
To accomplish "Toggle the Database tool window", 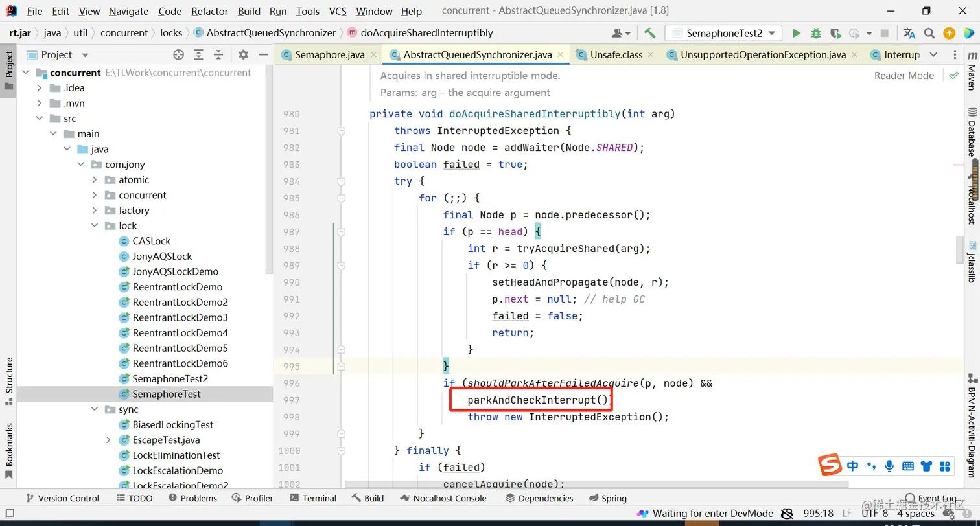I will (972, 132).
